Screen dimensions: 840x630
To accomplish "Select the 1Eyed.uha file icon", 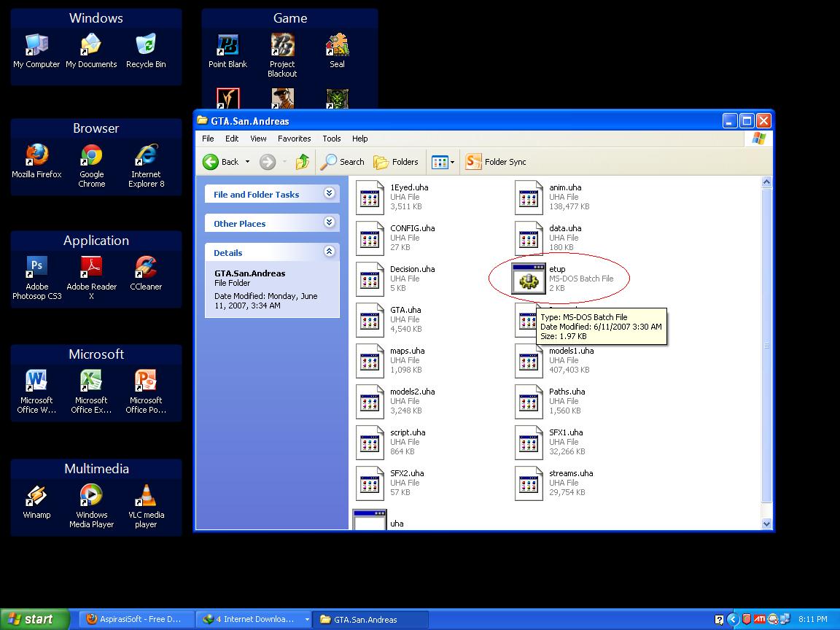I will [x=370, y=198].
